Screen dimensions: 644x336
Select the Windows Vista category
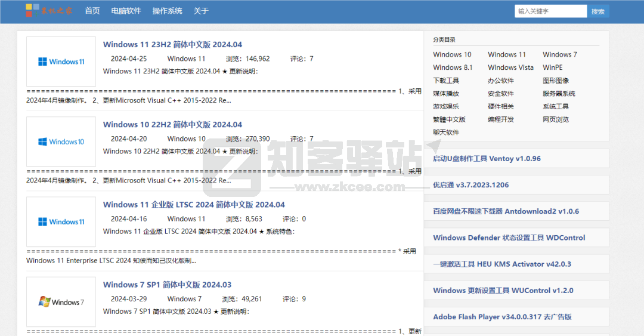click(x=510, y=67)
